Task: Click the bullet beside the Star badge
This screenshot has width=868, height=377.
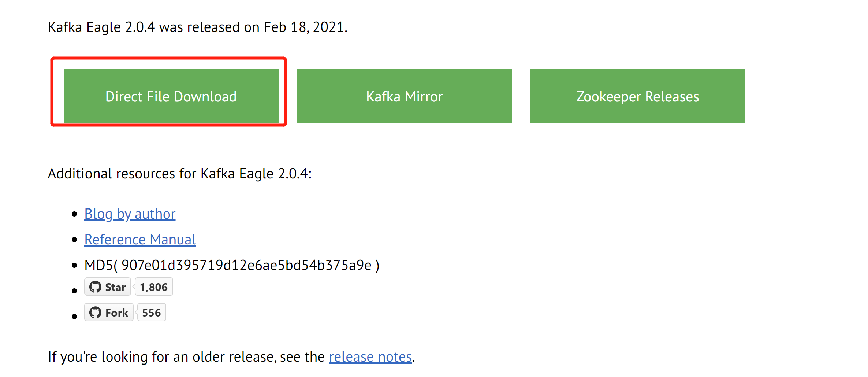Action: (75, 291)
